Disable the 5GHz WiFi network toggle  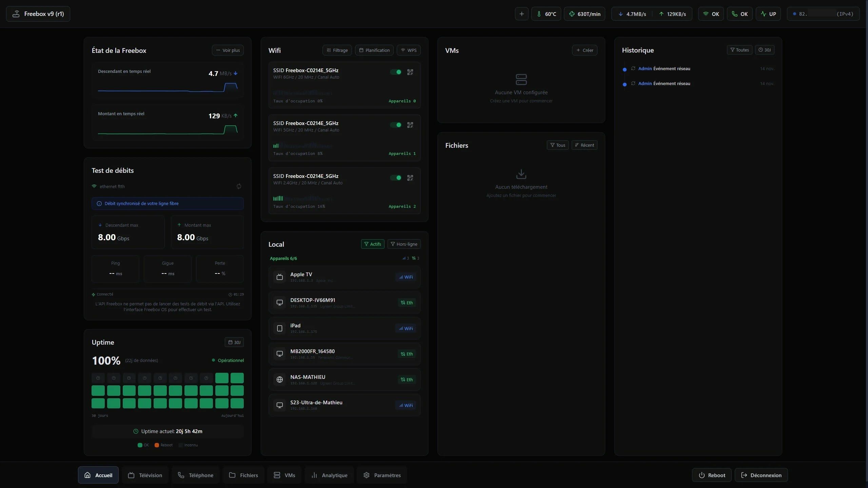pyautogui.click(x=395, y=125)
